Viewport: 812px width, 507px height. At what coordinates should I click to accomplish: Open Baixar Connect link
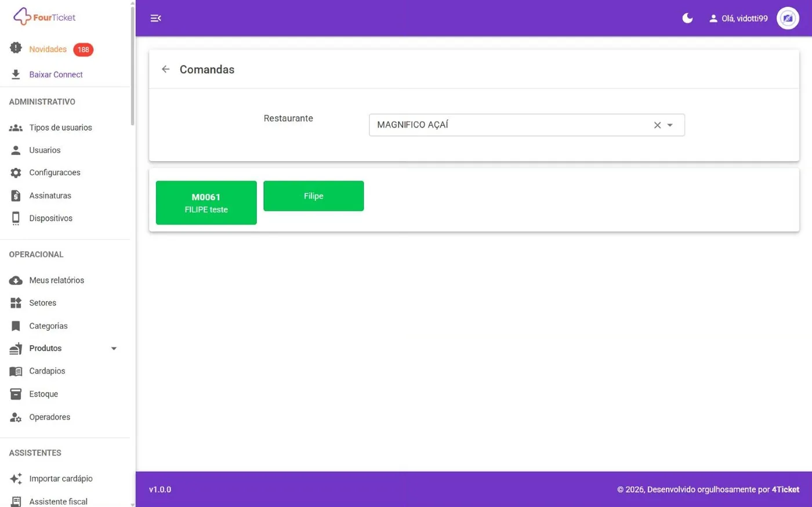pyautogui.click(x=56, y=74)
